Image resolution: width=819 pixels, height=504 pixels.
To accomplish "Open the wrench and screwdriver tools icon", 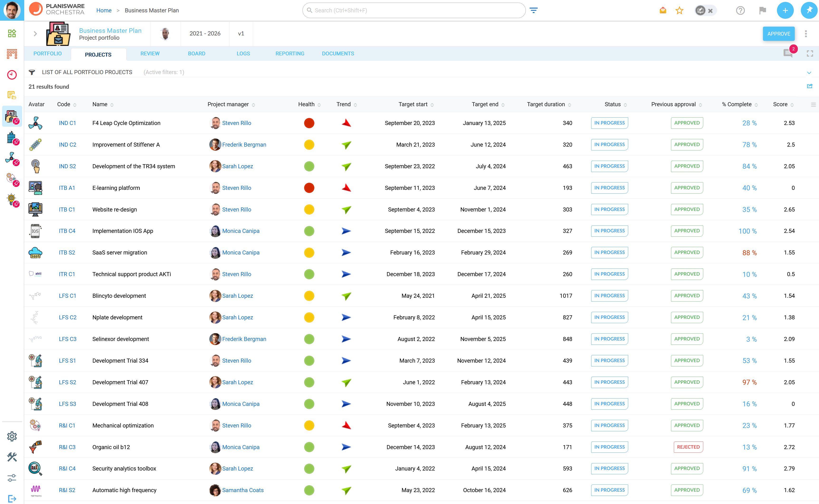I will 12,457.
